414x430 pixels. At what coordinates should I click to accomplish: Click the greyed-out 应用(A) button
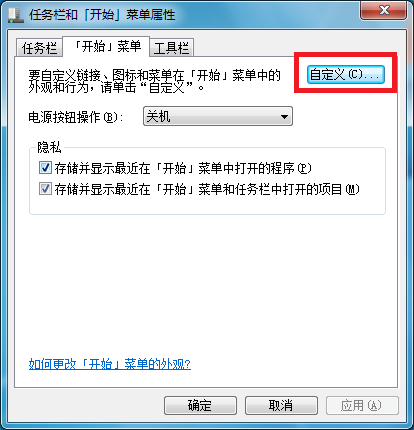pos(362,405)
